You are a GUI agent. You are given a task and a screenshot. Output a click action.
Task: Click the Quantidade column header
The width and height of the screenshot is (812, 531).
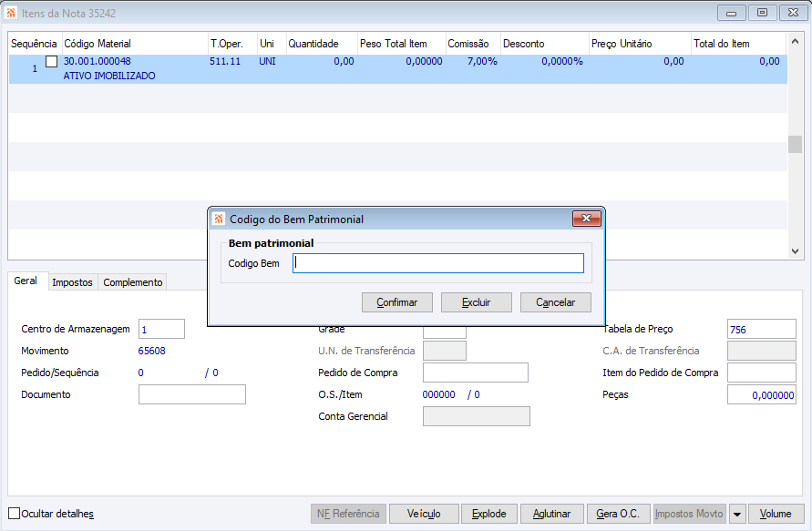tap(322, 44)
